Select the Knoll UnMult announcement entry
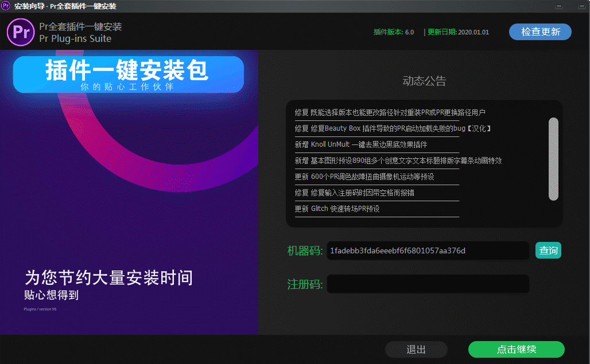 (x=361, y=144)
